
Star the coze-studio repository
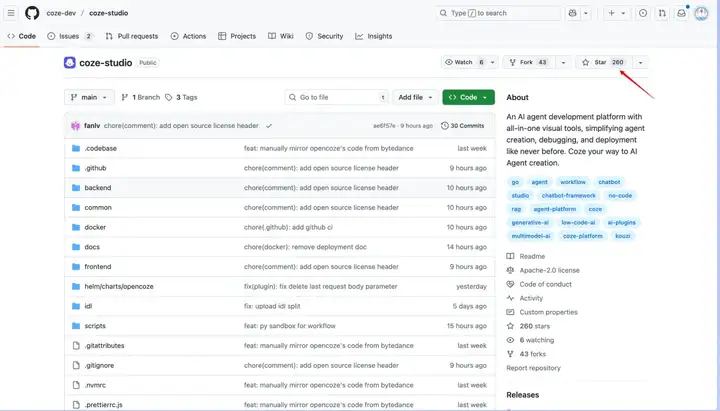click(x=603, y=62)
